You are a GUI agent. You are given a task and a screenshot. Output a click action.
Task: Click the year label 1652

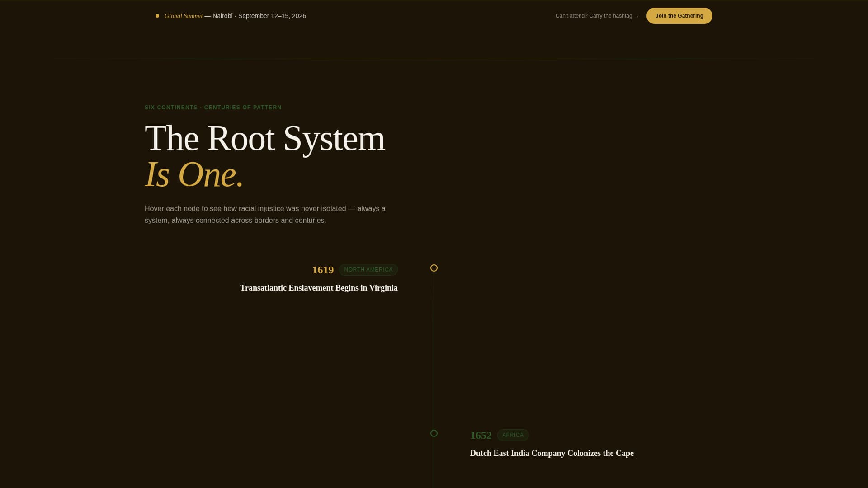[481, 435]
